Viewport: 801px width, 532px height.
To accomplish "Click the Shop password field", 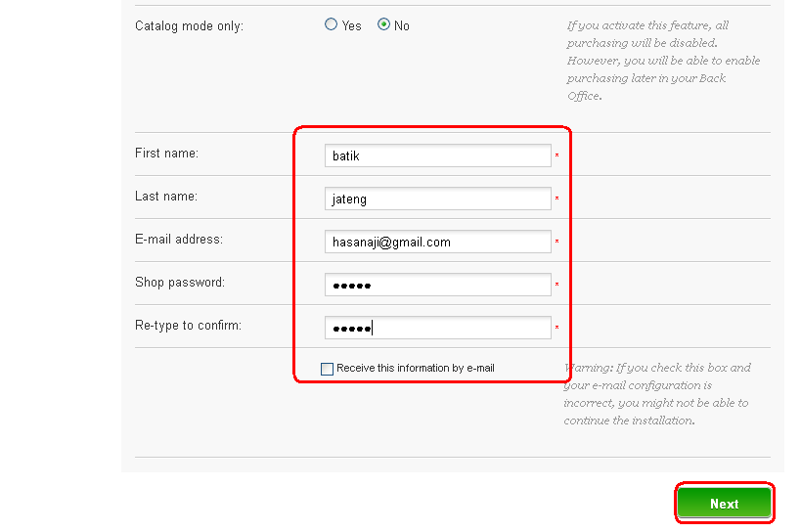I will click(438, 285).
